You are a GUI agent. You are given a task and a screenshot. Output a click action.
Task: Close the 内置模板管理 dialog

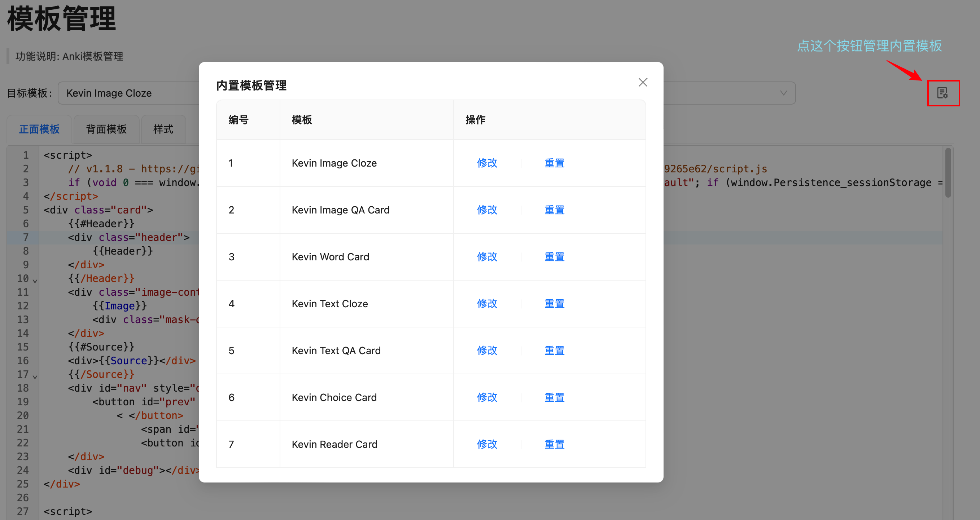[643, 83]
